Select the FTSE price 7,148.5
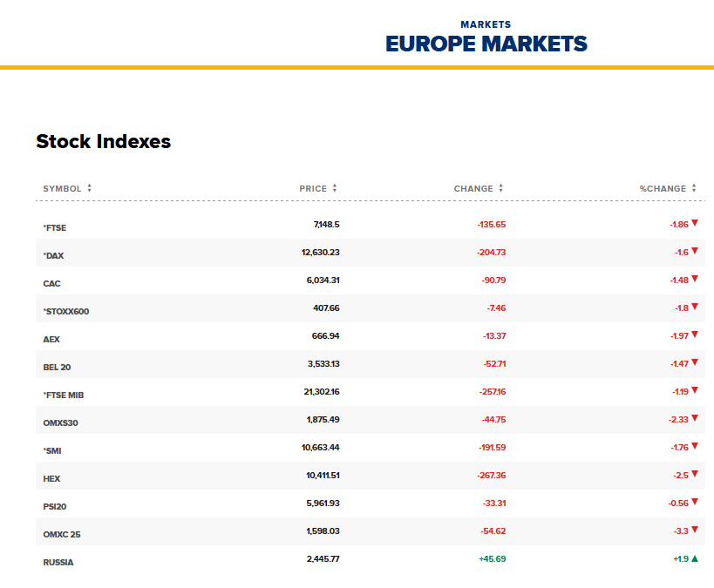Screen dimensions: 714x588 pos(327,225)
